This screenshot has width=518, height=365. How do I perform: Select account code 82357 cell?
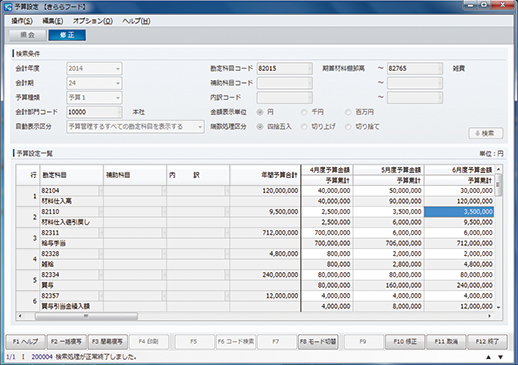pos(70,296)
